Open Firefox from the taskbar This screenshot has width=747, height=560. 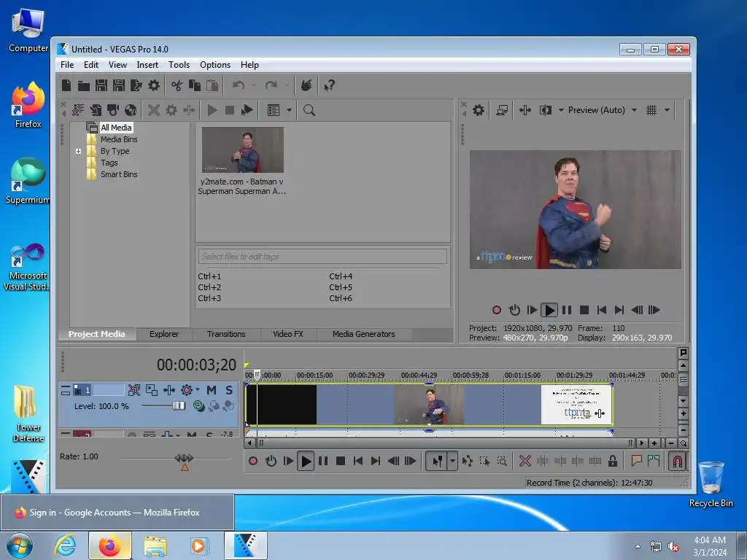tap(110, 545)
